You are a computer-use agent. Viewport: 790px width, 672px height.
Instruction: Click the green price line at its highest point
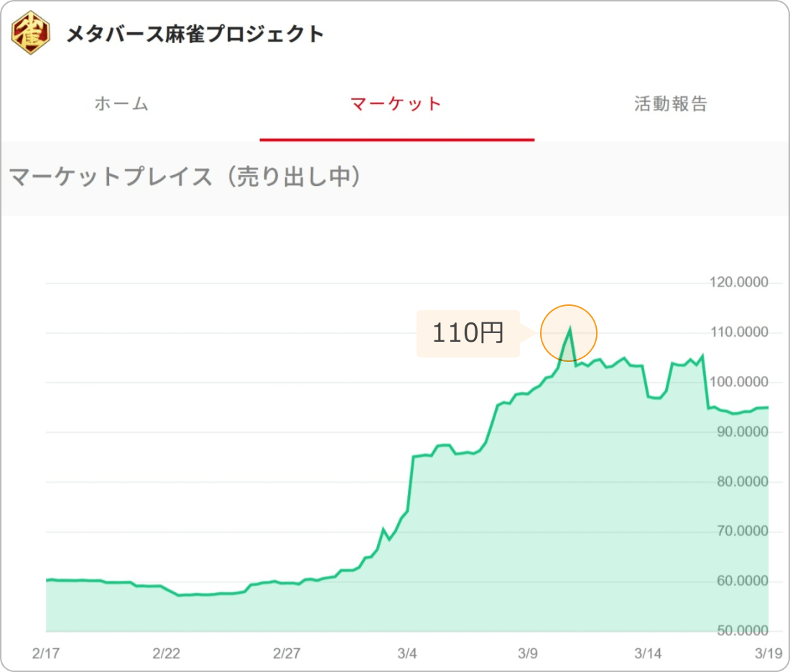(569, 327)
